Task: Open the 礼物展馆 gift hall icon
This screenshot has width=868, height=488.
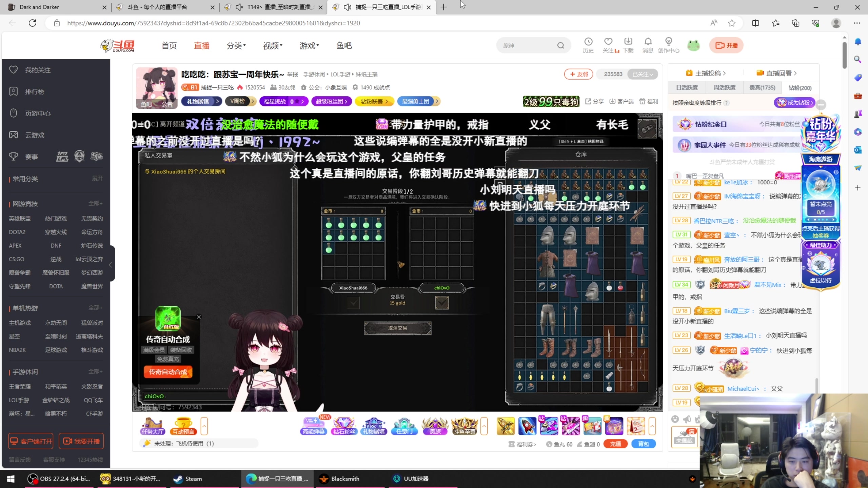Action: pos(373,426)
